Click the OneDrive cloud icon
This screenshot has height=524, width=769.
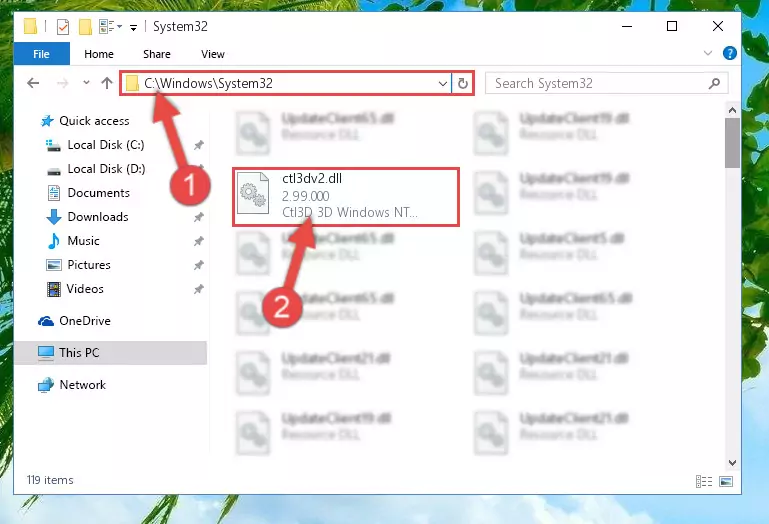click(x=46, y=321)
